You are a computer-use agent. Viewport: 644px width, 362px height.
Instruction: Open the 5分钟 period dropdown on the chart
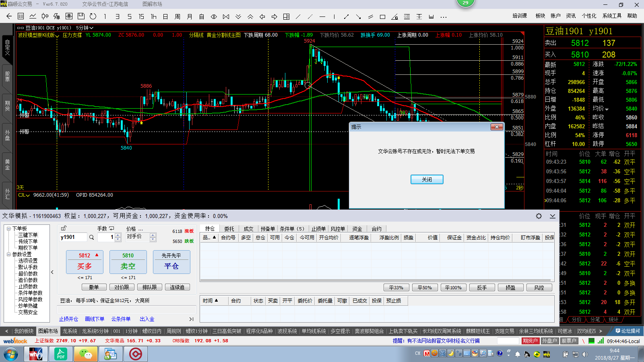tap(85, 28)
